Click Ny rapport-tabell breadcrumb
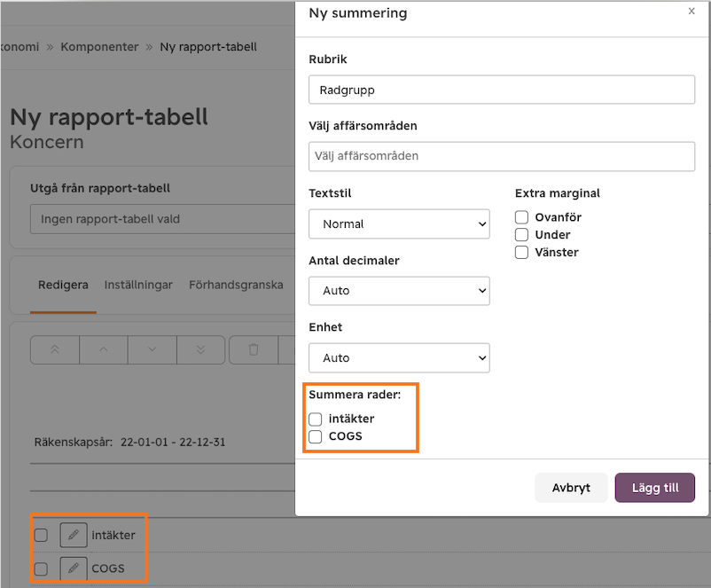The image size is (711, 588). pyautogui.click(x=208, y=47)
